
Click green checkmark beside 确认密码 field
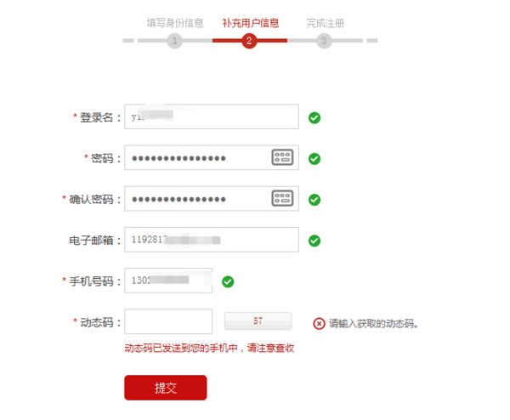[314, 200]
